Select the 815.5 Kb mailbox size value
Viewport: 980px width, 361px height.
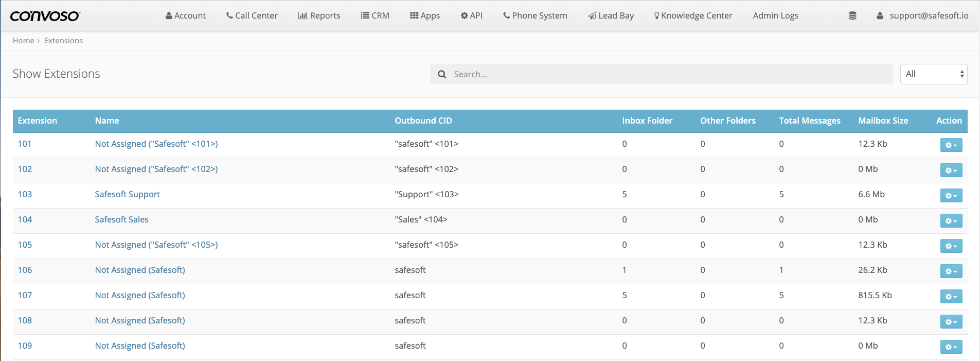click(875, 296)
